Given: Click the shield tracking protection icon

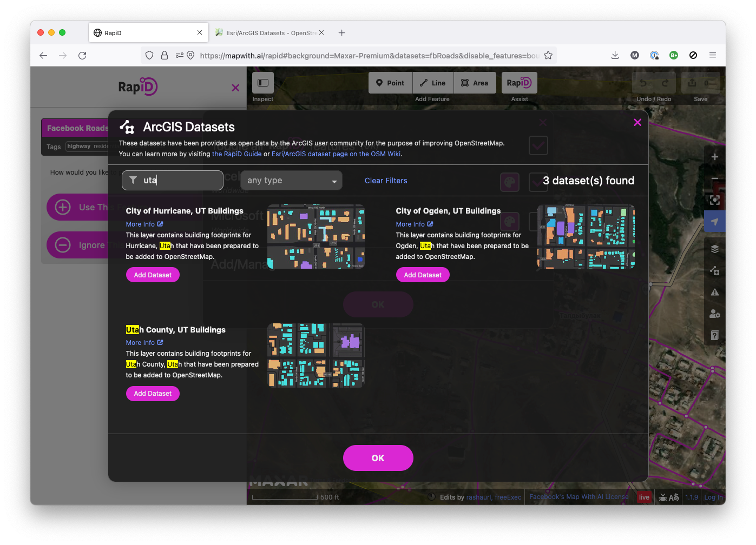Looking at the screenshot, I should click(x=149, y=55).
